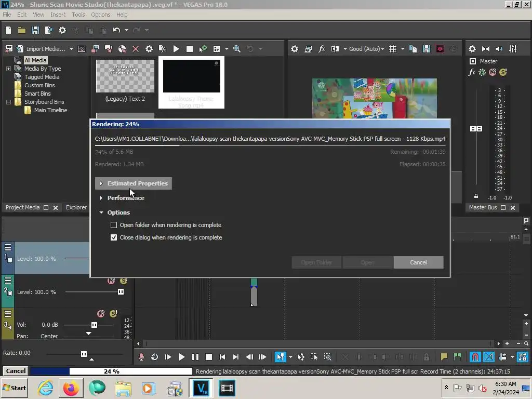Open the Options menu
The image size is (532, 399).
100,15
